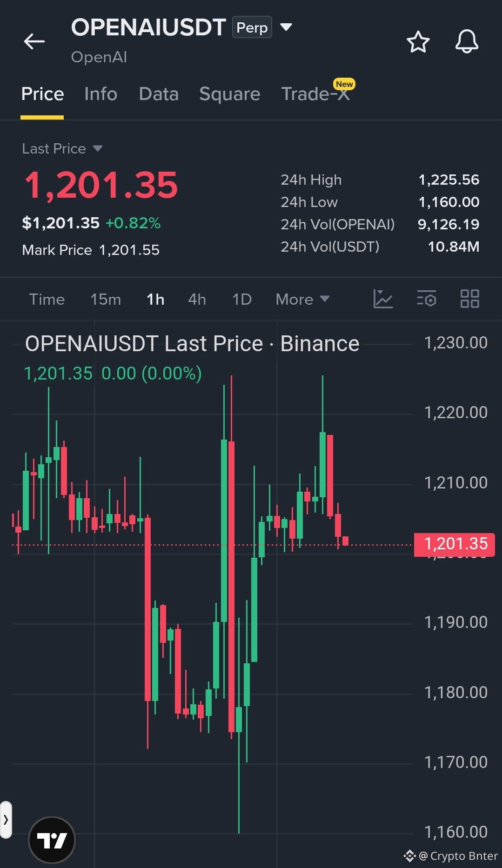502x868 pixels.
Task: Select the Time chart interval
Action: [x=47, y=299]
